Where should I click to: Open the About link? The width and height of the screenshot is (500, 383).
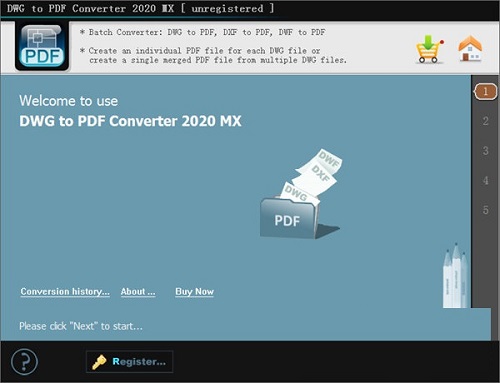pyautogui.click(x=138, y=292)
